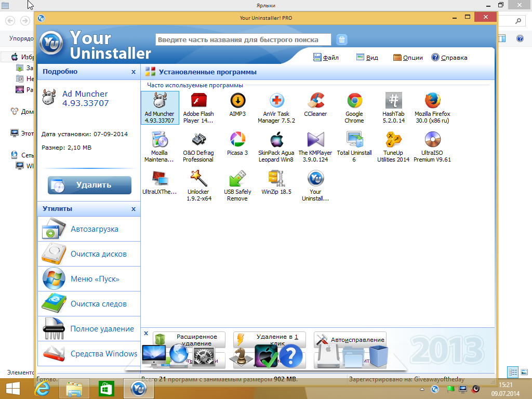Screen dimensions: 532x399
Task: Select the UltraUXTheme program icon
Action: pos(159,183)
